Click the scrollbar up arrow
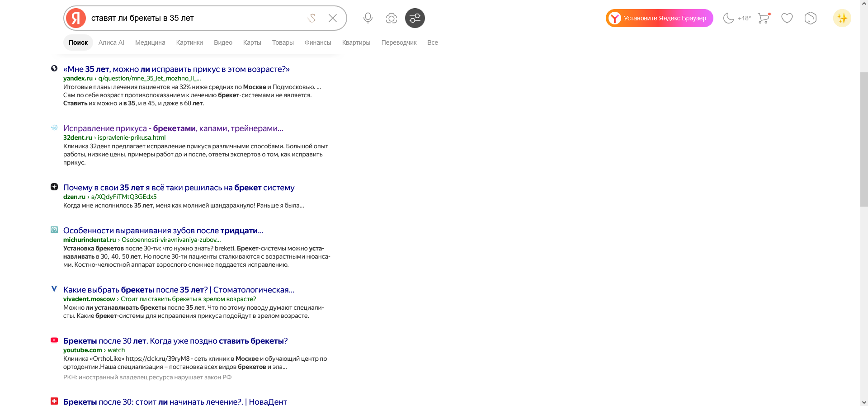868x406 pixels. click(864, 4)
